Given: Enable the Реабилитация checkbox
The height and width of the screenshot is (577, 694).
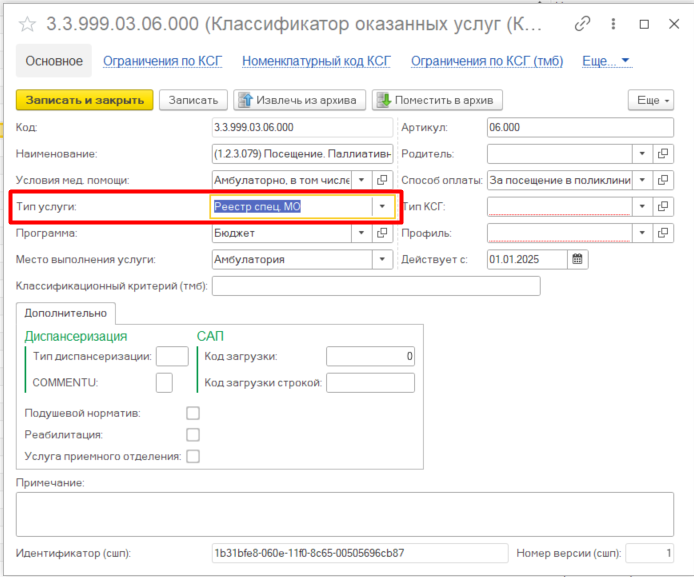Looking at the screenshot, I should pos(193,435).
